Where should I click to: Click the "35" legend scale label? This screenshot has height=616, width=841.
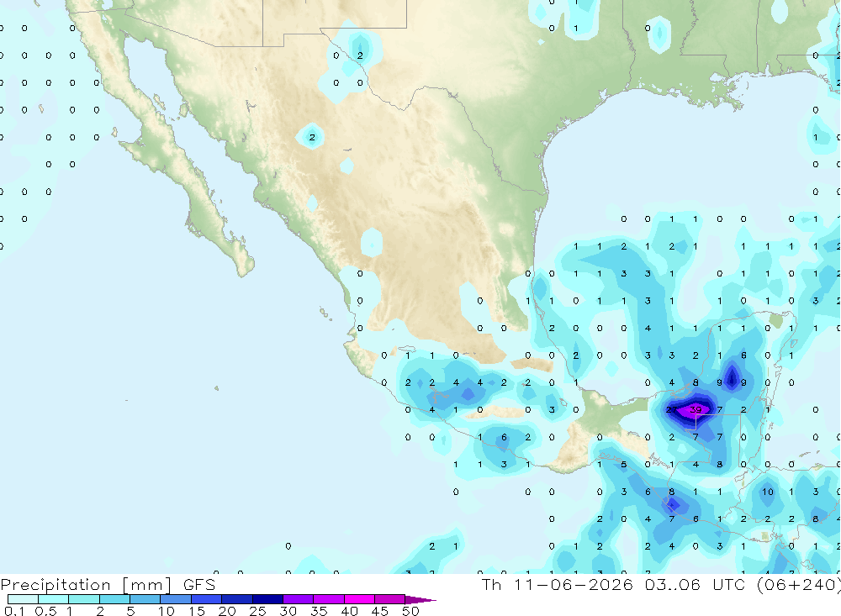(x=319, y=611)
